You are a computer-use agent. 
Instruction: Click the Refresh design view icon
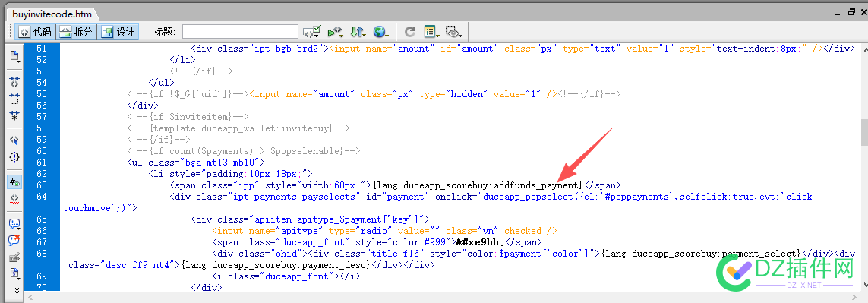[410, 32]
